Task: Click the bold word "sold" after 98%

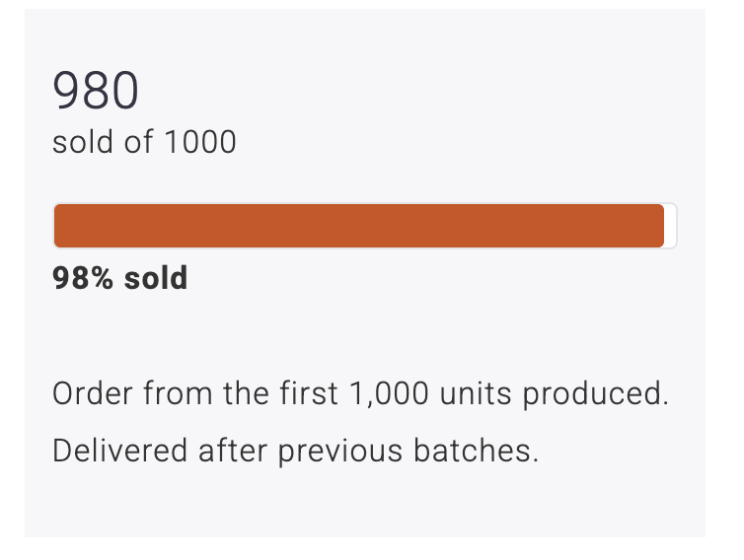Action: 155,278
